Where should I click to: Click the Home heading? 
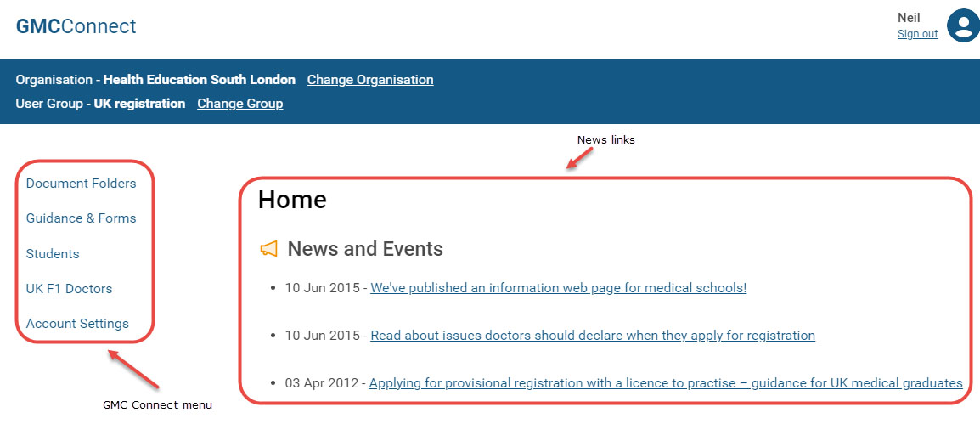pyautogui.click(x=292, y=201)
